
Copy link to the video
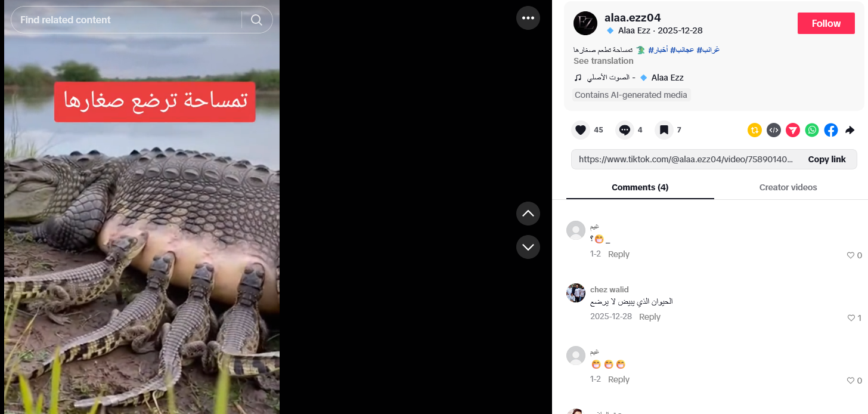pos(827,159)
